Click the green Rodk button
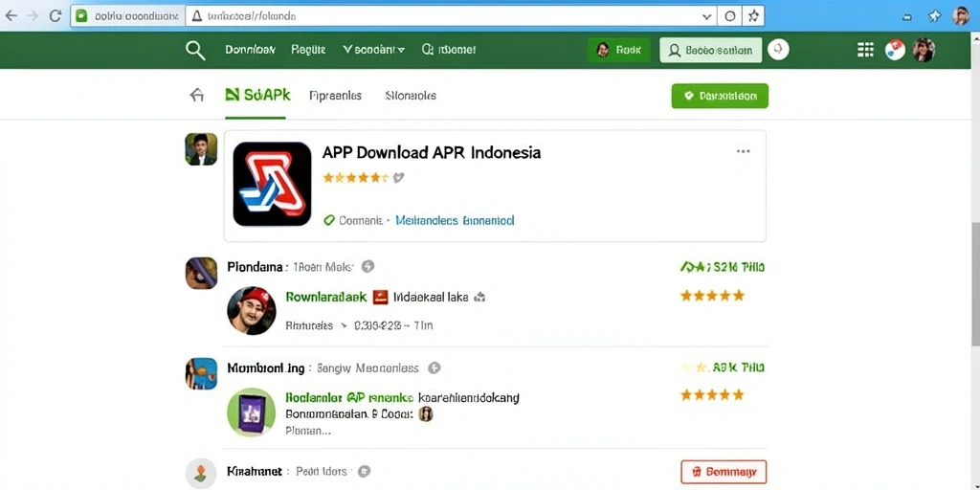The width and height of the screenshot is (980, 490). pos(619,50)
